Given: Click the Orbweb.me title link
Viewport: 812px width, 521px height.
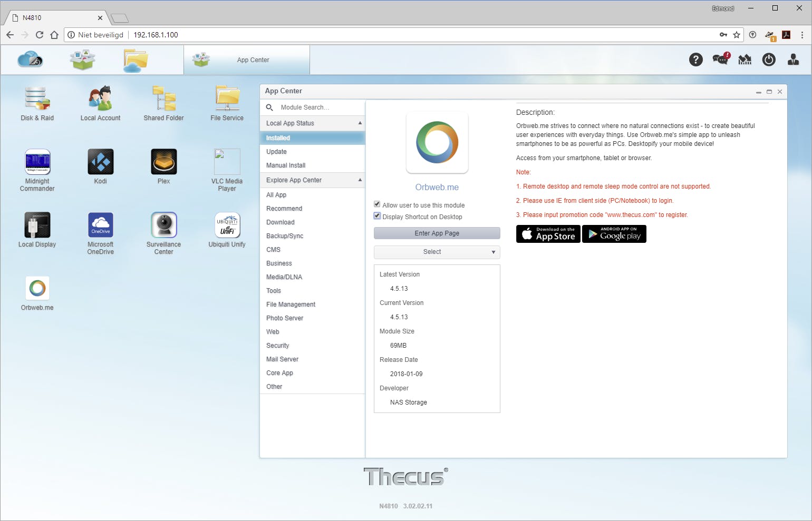Looking at the screenshot, I should [x=437, y=187].
